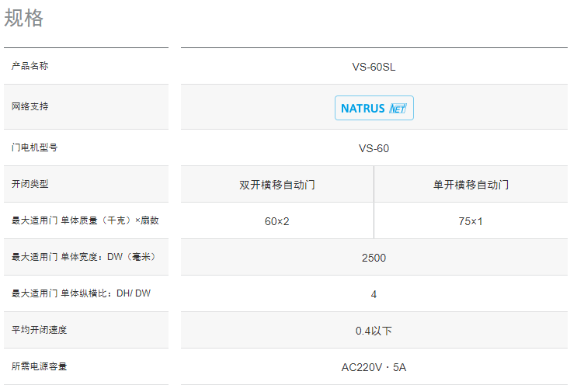Click the 门电机型号 row label
The height and width of the screenshot is (392, 577).
pyautogui.click(x=35, y=147)
